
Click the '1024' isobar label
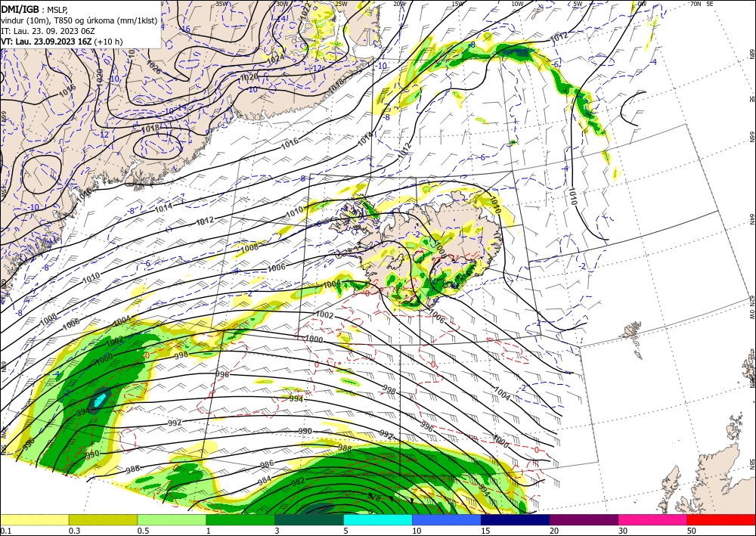(x=275, y=59)
